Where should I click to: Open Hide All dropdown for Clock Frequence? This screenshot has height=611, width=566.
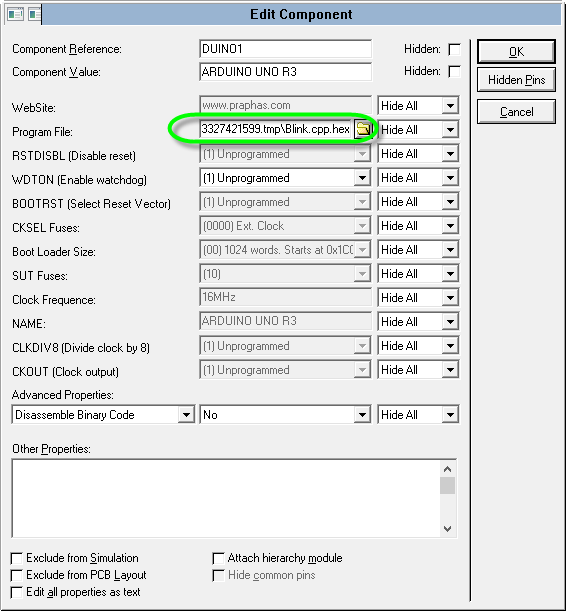(450, 298)
